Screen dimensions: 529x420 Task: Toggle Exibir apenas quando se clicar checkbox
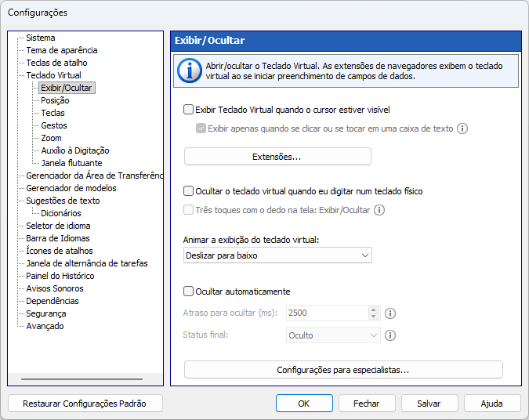pos(201,129)
